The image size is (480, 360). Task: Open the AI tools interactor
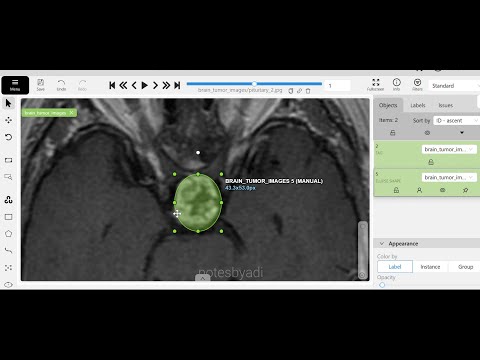click(x=9, y=200)
